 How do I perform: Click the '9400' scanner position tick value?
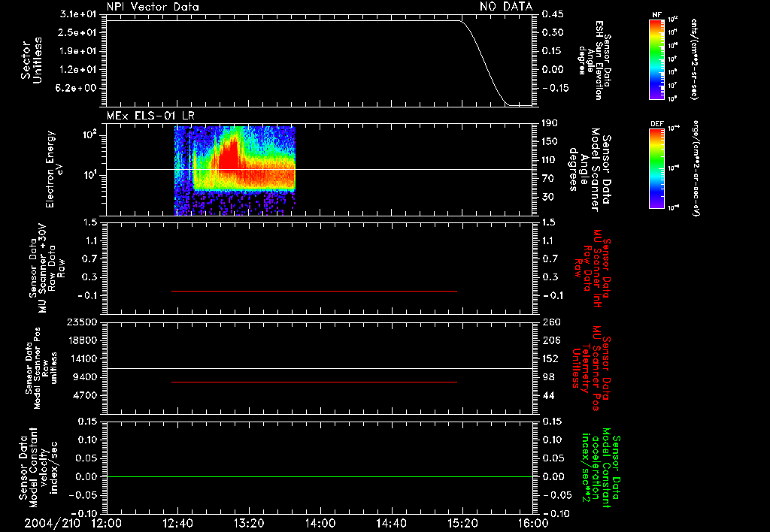click(84, 377)
